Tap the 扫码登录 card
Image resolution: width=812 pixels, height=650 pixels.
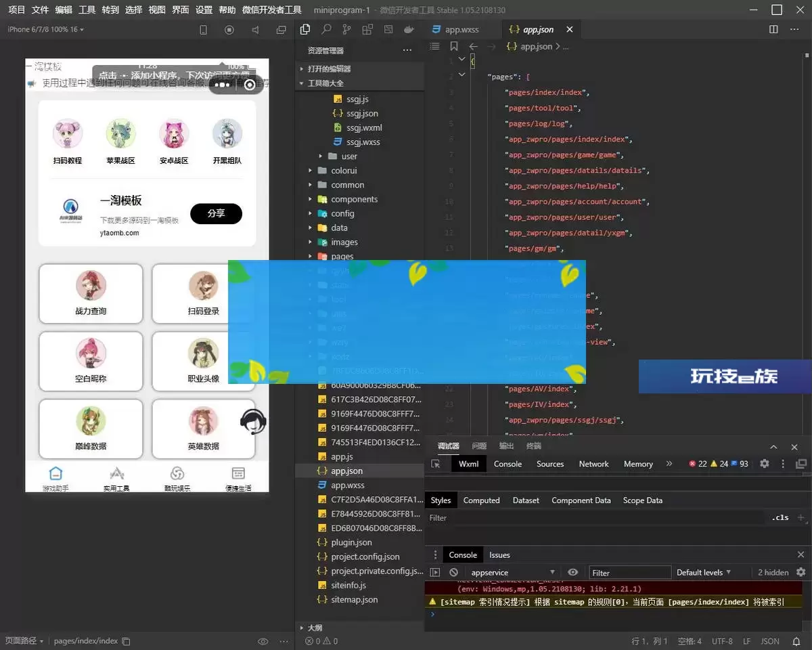(x=204, y=293)
